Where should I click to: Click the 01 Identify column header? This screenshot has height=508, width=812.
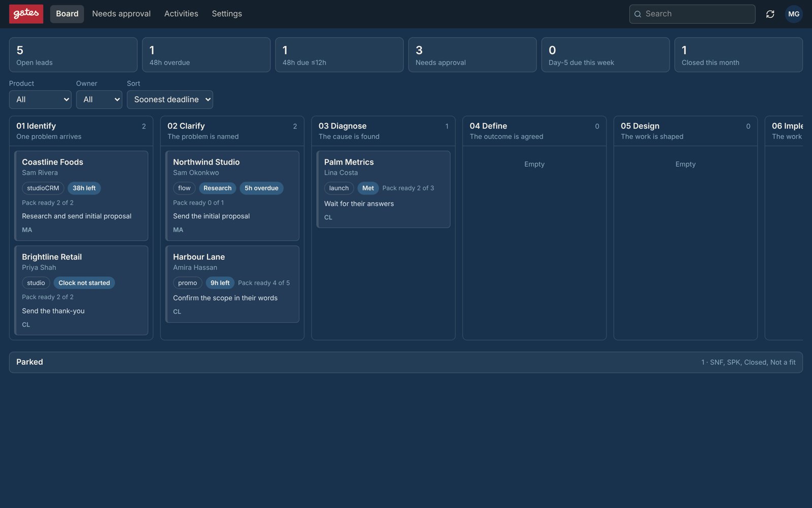[x=81, y=131]
